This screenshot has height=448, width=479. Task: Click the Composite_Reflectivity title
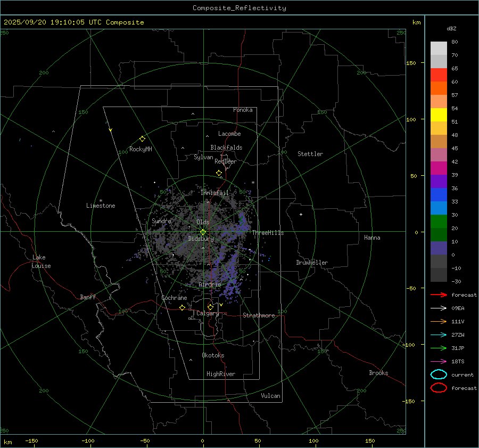[x=239, y=8]
